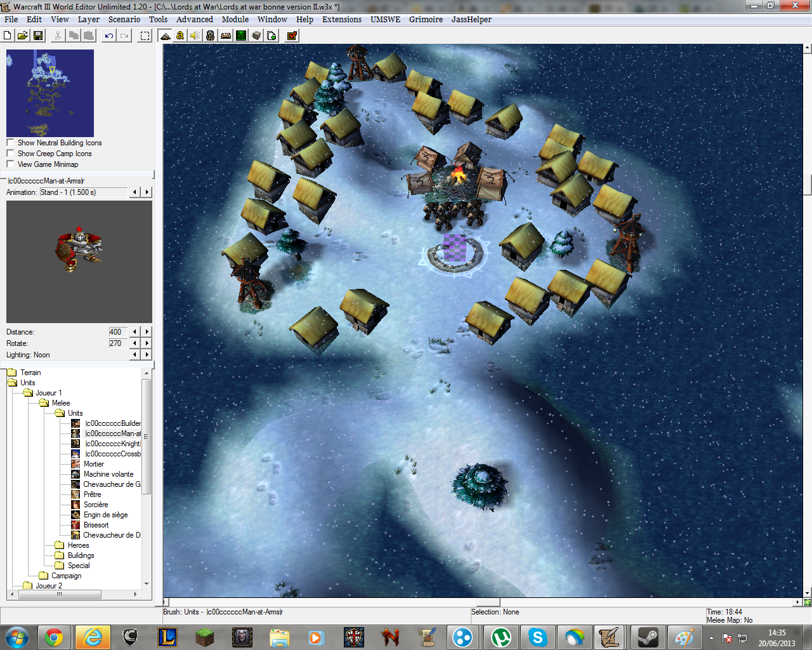Open the Import Manager icon
812x650 pixels.
[x=272, y=36]
